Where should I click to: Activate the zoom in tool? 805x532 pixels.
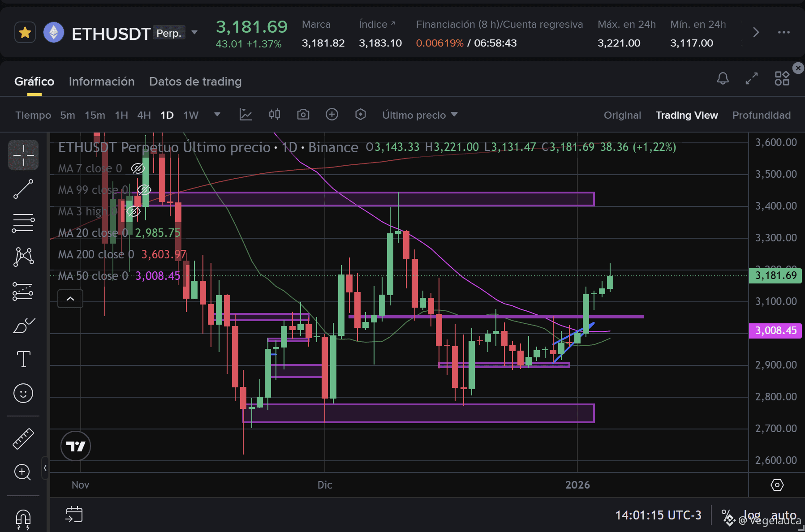click(22, 472)
